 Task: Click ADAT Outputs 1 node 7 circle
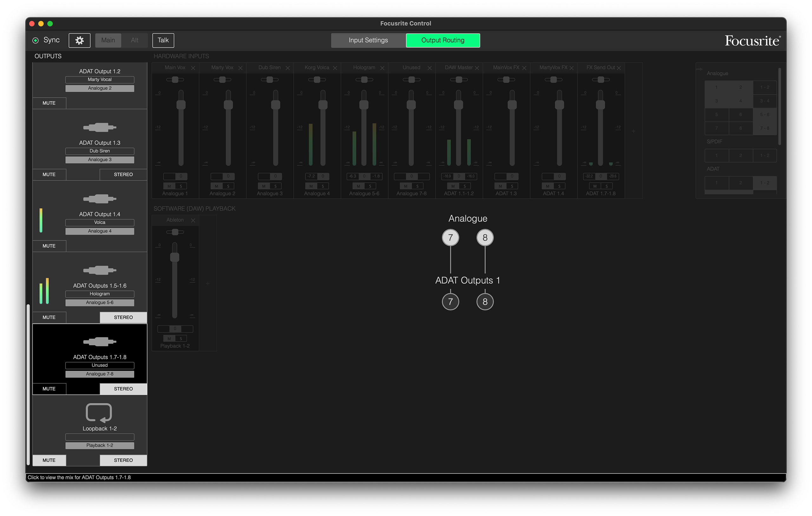pos(450,302)
